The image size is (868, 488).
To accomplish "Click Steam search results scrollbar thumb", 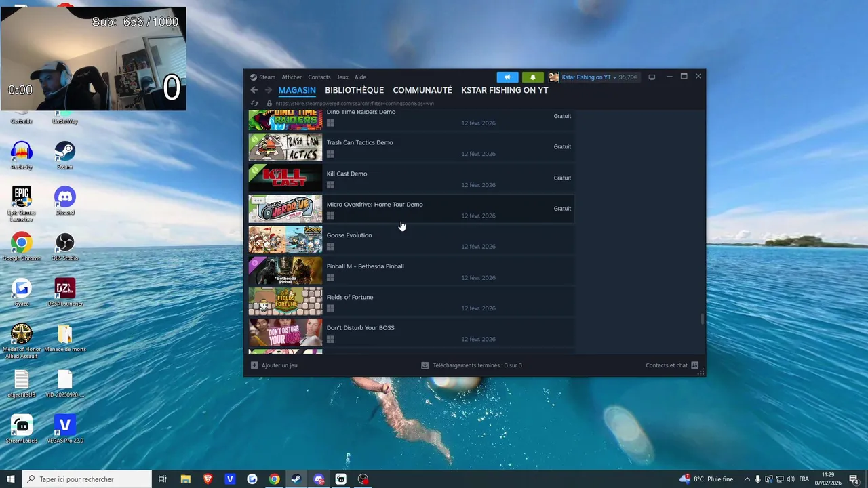I will pos(702,319).
